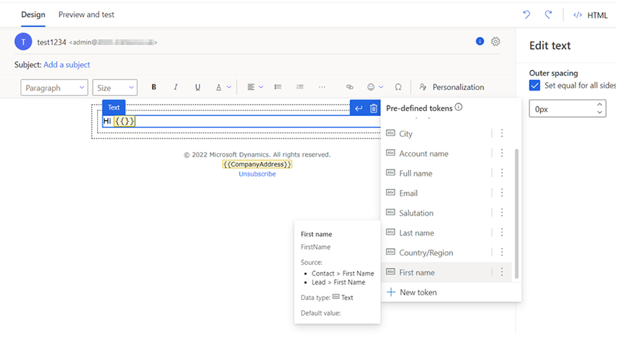Insert a hyperlink via link icon

coord(350,87)
